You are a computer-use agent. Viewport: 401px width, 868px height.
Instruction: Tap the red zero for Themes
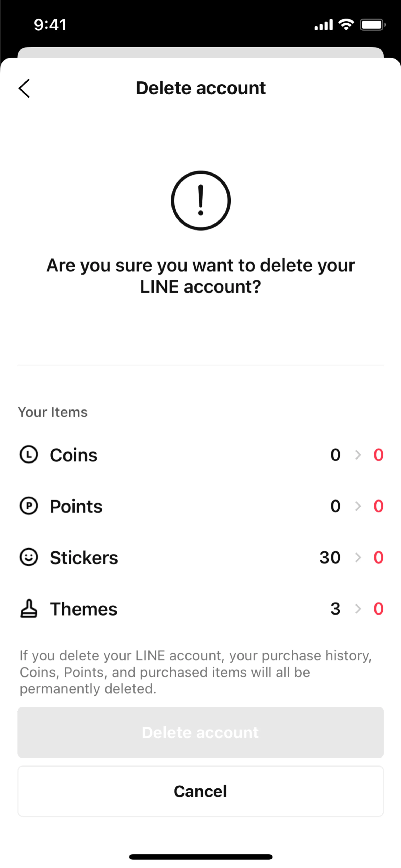(378, 608)
